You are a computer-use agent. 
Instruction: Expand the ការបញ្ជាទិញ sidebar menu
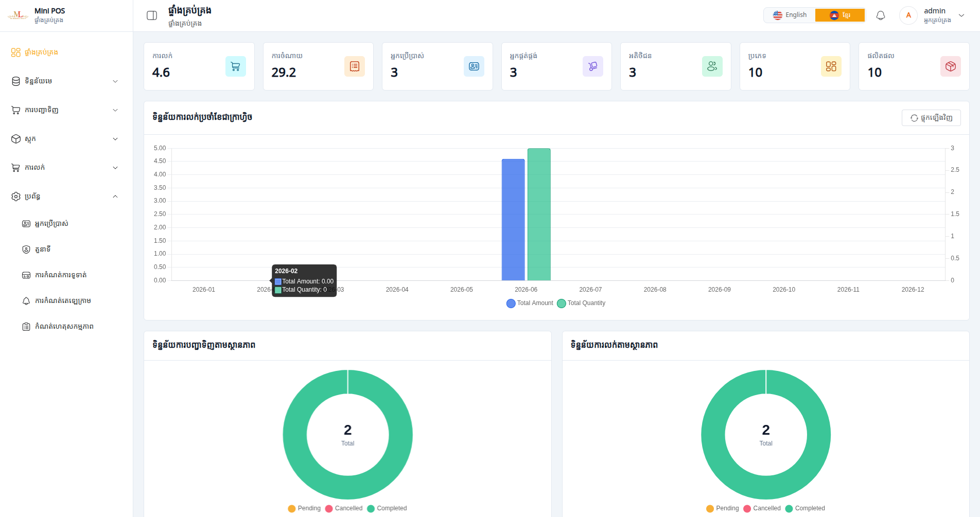66,110
